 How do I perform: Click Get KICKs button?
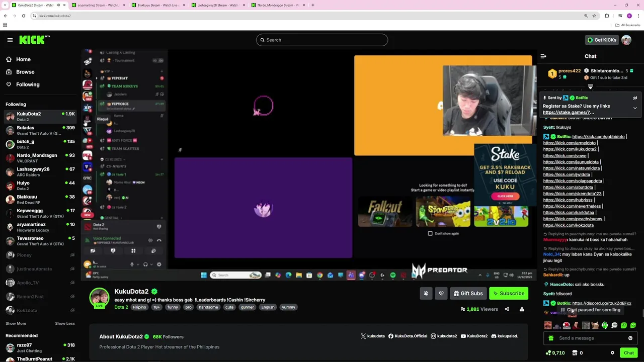pos(602,40)
